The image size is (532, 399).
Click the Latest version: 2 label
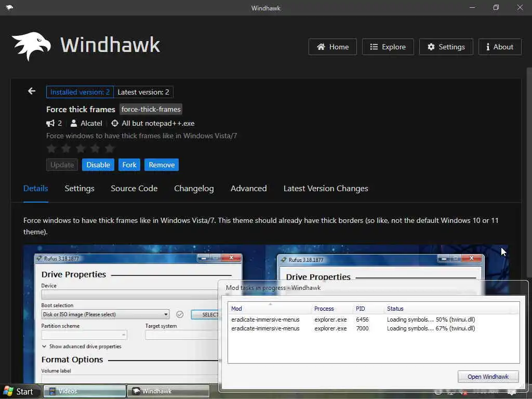pyautogui.click(x=143, y=92)
